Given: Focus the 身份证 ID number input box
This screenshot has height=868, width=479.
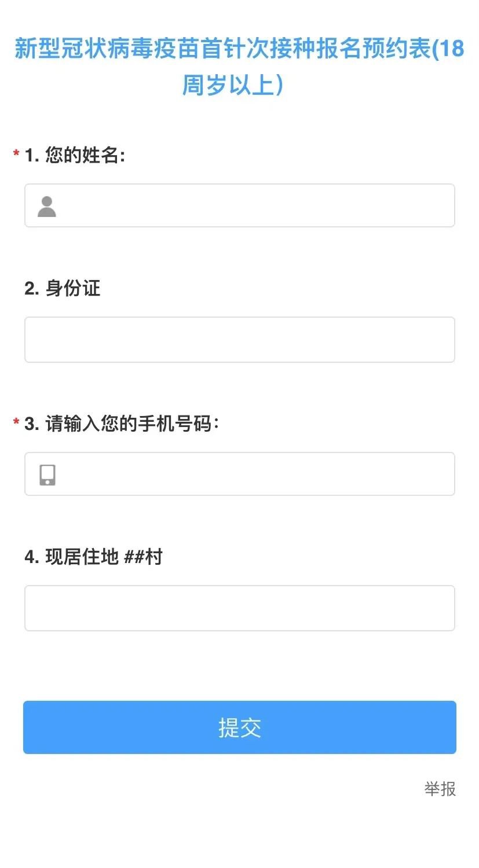Looking at the screenshot, I should point(239,340).
